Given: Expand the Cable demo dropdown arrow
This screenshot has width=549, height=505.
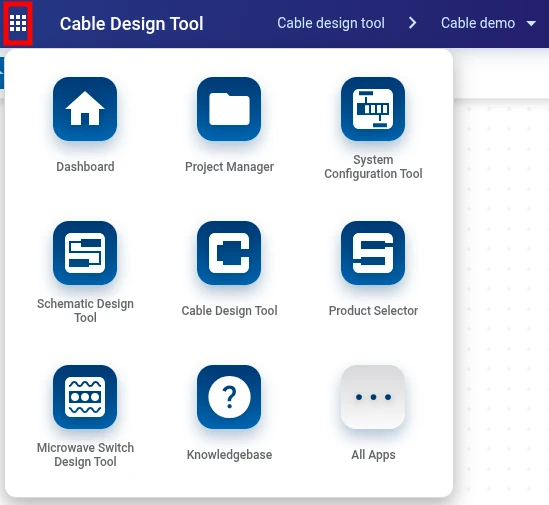Looking at the screenshot, I should (531, 23).
